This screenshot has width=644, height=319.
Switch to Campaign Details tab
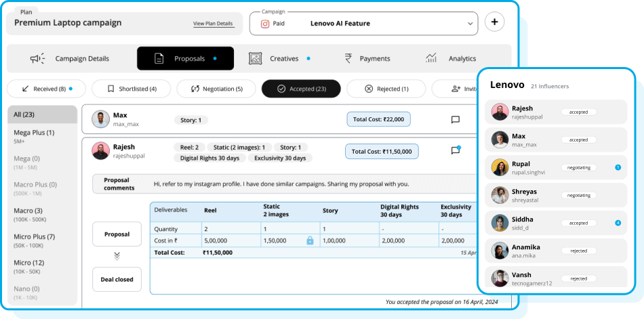71,59
